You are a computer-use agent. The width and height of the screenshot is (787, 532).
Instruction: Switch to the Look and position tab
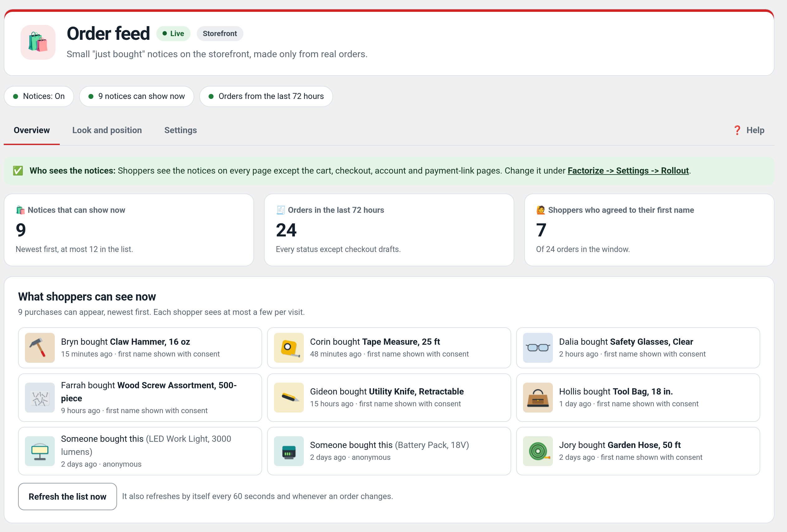pos(107,130)
